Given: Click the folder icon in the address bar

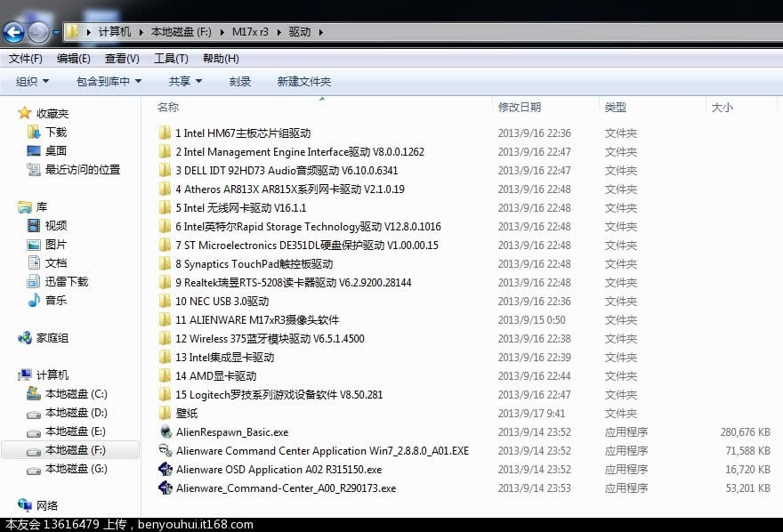Looking at the screenshot, I should point(72,32).
